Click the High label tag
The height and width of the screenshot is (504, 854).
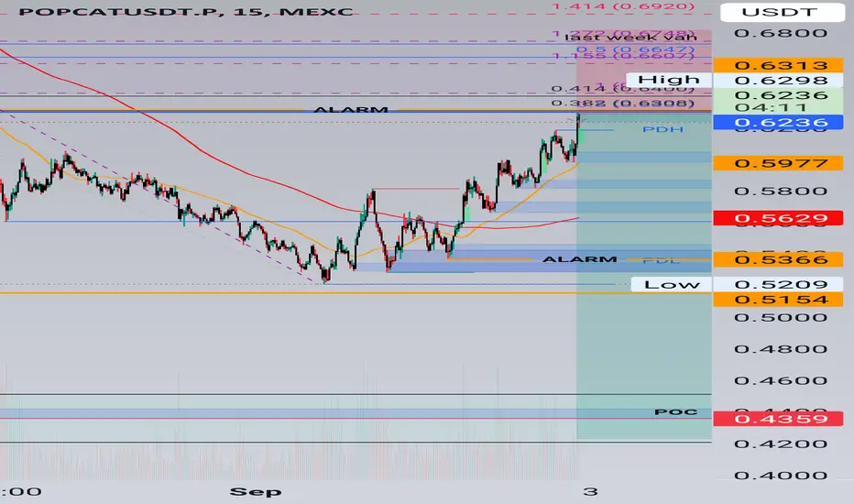click(x=668, y=80)
